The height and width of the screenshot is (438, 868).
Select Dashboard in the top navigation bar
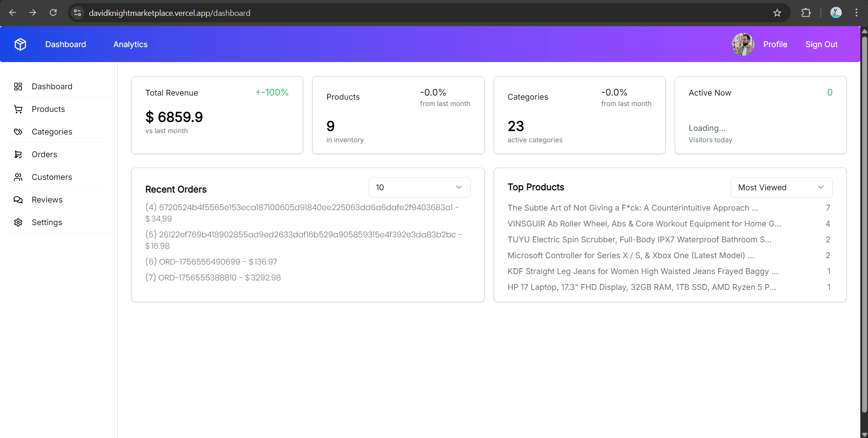(x=66, y=44)
